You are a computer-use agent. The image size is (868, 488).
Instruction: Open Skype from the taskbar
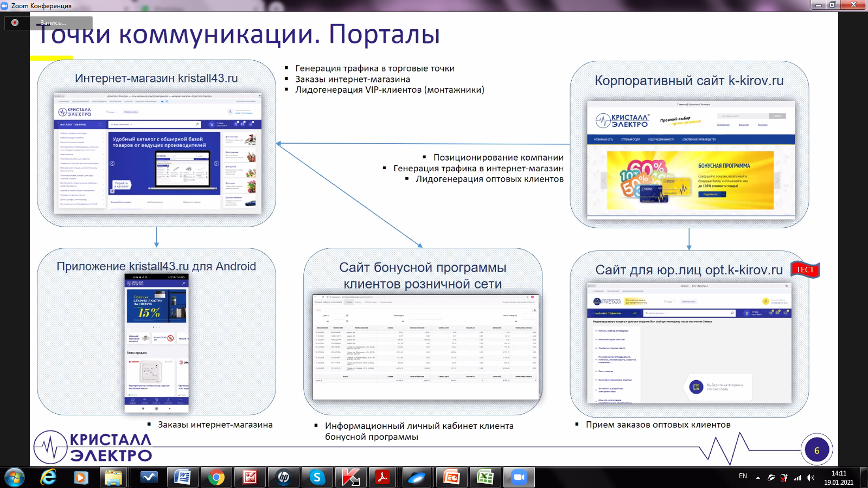(317, 477)
